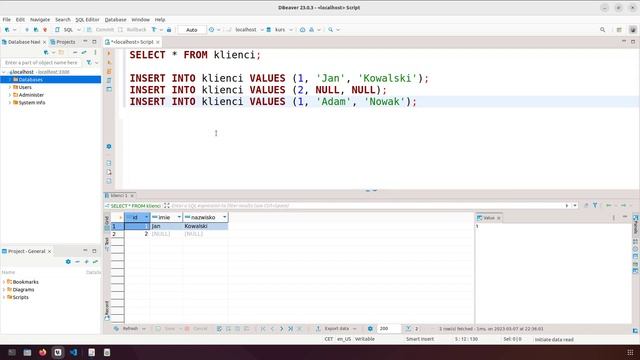Switch to Text view side tab

107,243
